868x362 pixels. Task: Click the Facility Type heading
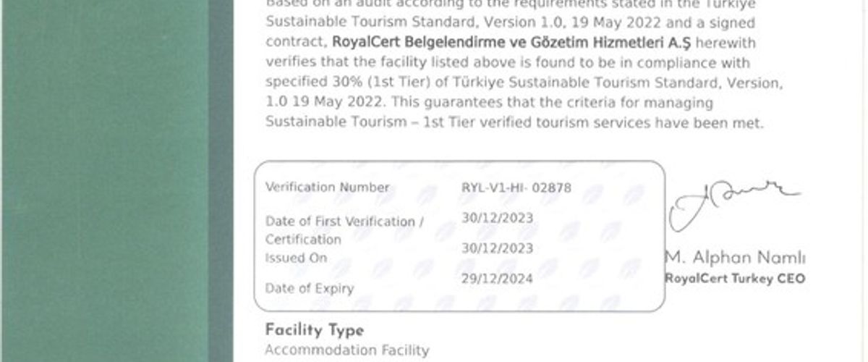[314, 331]
